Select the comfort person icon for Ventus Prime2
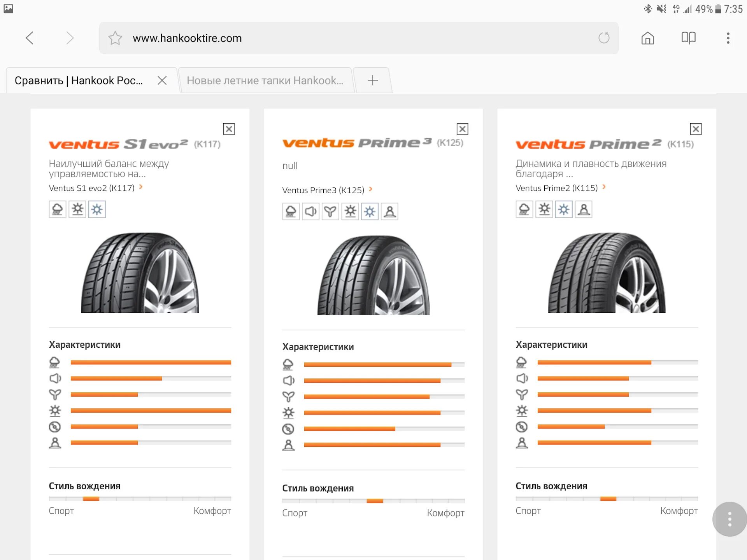 (583, 209)
